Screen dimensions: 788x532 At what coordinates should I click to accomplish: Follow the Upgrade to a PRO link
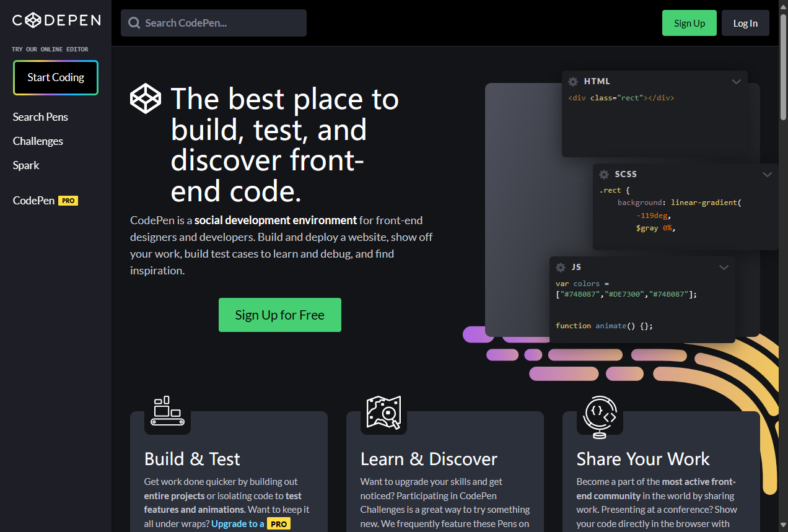(x=238, y=523)
